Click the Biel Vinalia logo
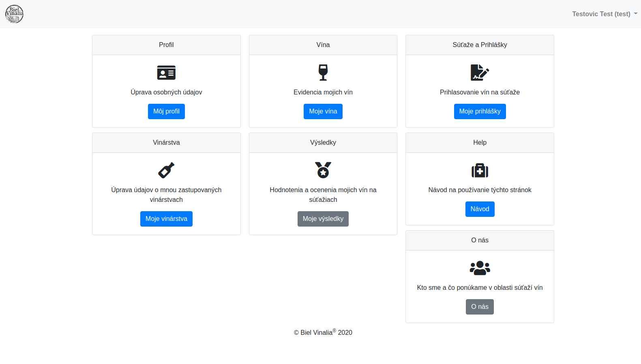This screenshot has width=641, height=364. [x=14, y=14]
